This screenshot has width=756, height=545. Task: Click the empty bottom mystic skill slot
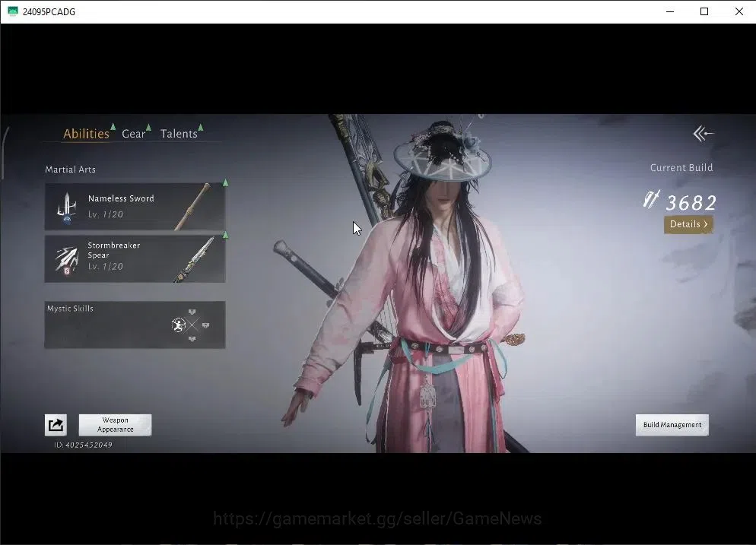192,339
